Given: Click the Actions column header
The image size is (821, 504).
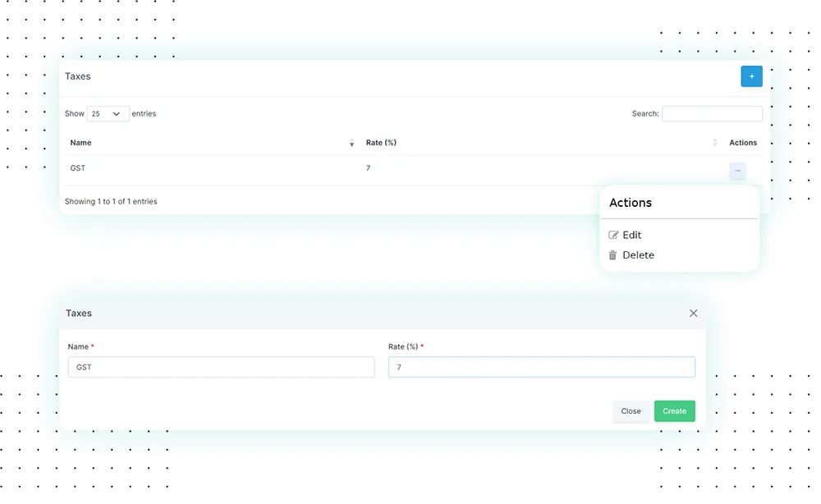Looking at the screenshot, I should [743, 143].
